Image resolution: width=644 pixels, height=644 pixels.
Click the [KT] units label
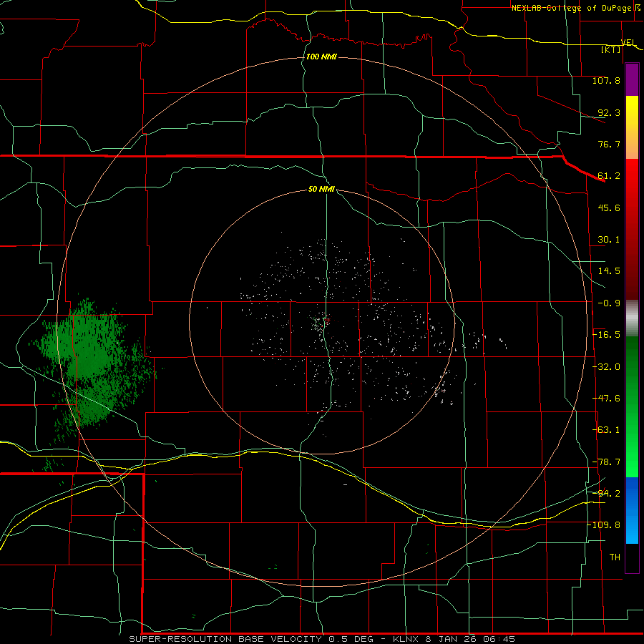(611, 49)
